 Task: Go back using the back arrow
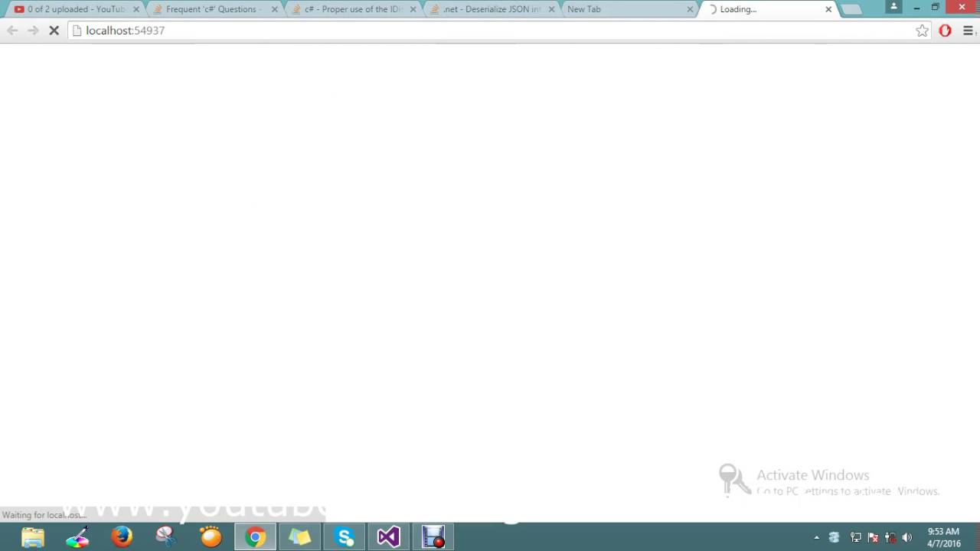tap(12, 31)
